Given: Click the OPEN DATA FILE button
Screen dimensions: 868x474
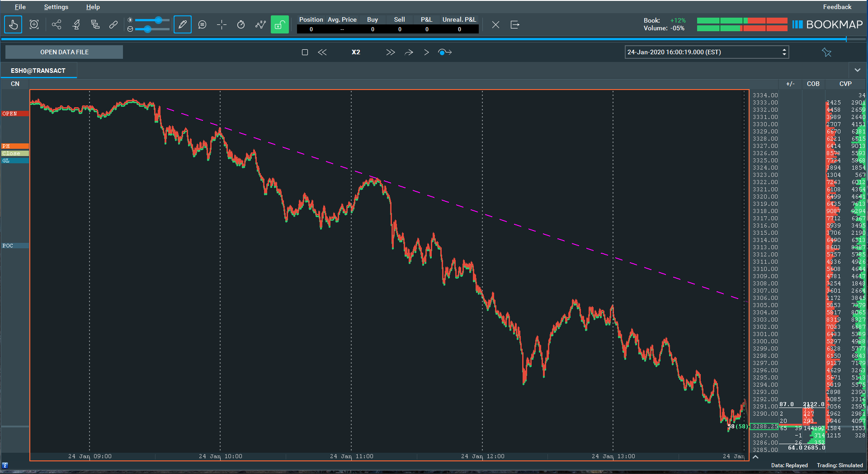Looking at the screenshot, I should tap(64, 52).
